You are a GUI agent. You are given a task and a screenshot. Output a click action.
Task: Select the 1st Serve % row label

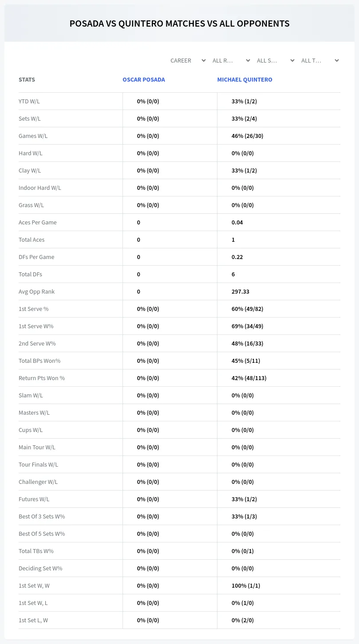tap(34, 309)
